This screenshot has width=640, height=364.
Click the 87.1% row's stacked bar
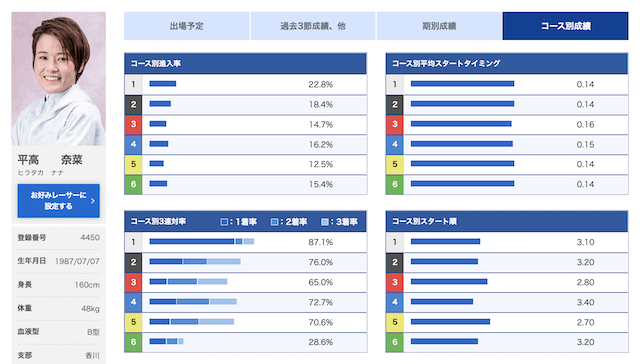point(202,242)
